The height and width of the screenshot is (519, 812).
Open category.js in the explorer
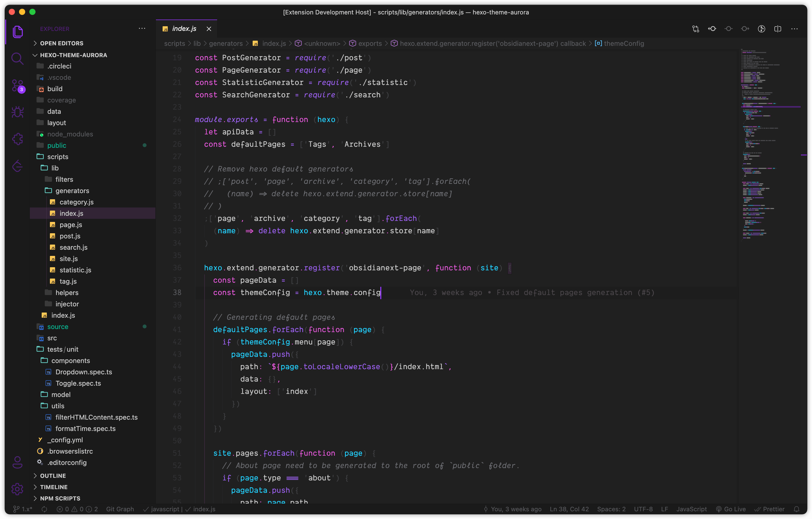93,202
